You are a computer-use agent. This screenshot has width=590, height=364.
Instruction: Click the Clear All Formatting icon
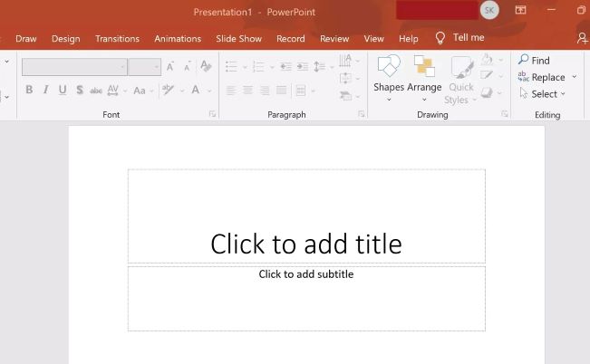coord(206,67)
